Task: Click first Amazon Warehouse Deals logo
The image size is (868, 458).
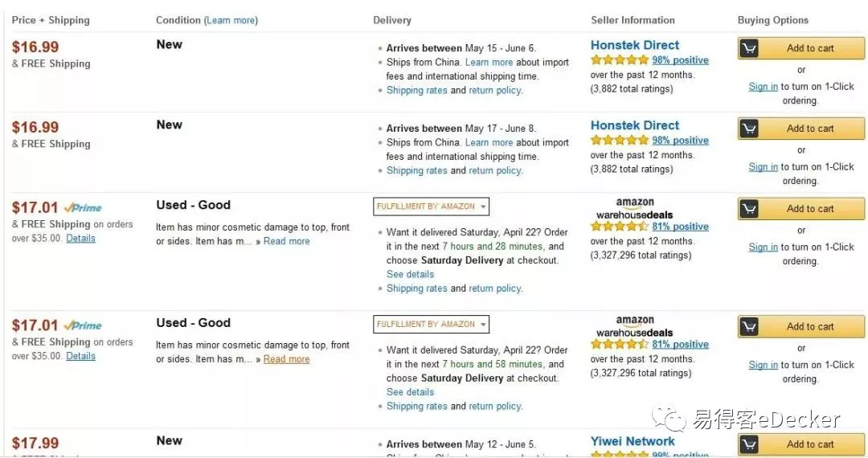Action: (x=634, y=209)
